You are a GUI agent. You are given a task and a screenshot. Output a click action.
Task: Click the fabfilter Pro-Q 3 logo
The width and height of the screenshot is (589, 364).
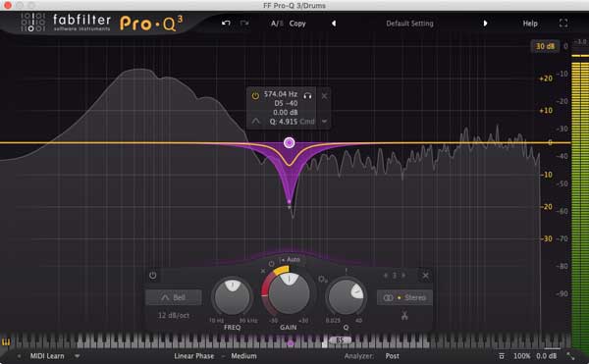coord(101,24)
